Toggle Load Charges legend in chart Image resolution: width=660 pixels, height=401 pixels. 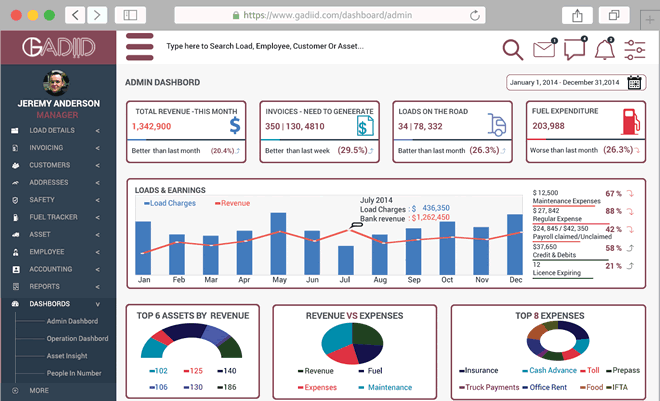click(166, 203)
